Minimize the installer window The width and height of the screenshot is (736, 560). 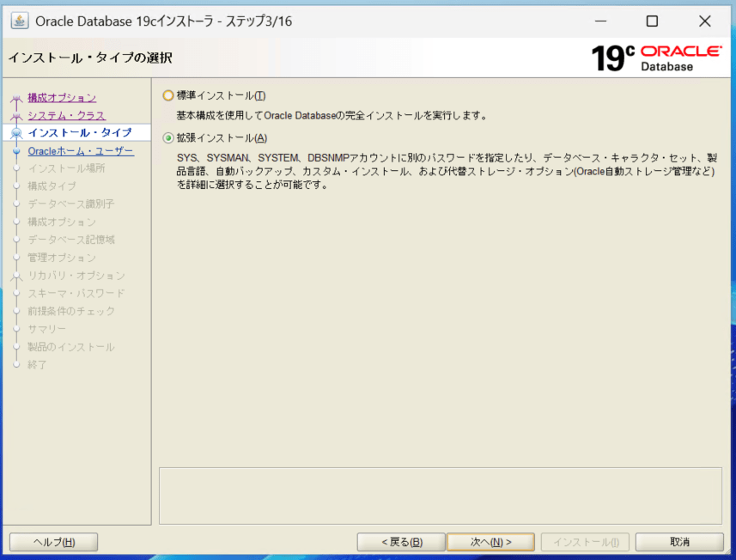click(599, 21)
